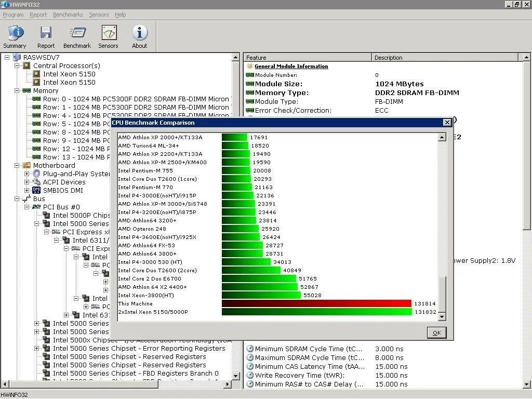Screen dimensions: 532x399
Task: Click the PCI Bus #0 icon
Action: coord(35,207)
